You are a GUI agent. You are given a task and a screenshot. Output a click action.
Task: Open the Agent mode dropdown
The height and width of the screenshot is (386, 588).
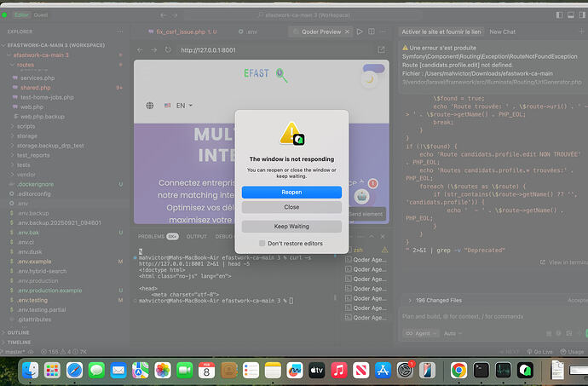(x=420, y=333)
